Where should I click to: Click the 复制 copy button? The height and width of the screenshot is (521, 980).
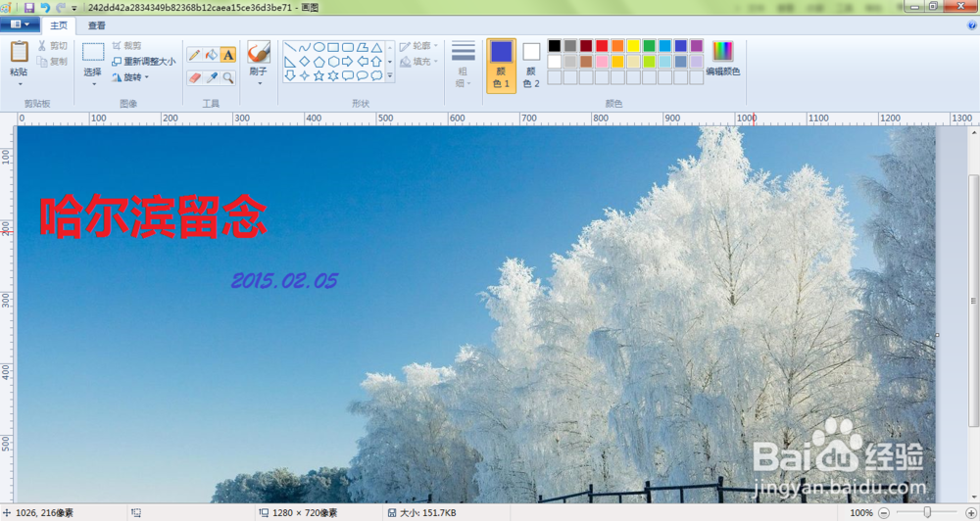(52, 62)
